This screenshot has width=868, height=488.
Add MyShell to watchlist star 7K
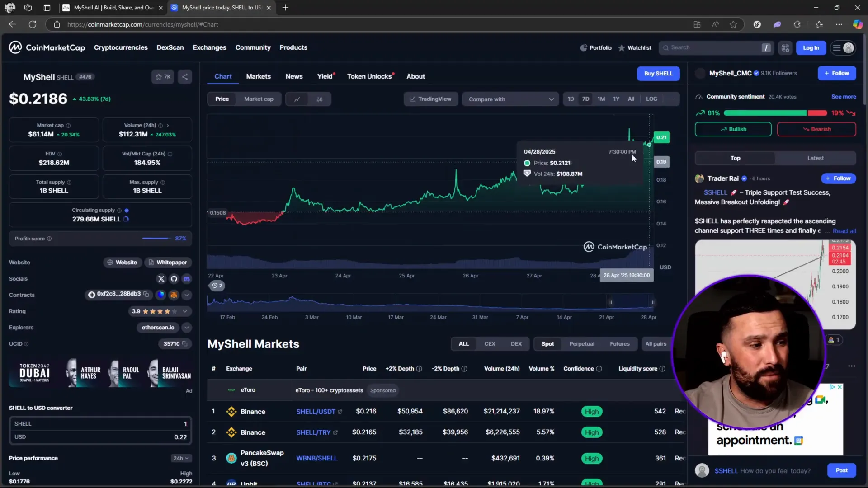[163, 77]
